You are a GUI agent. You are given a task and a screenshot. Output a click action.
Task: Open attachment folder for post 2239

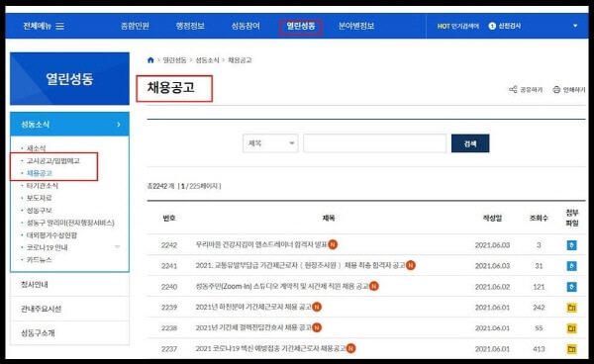tap(571, 308)
